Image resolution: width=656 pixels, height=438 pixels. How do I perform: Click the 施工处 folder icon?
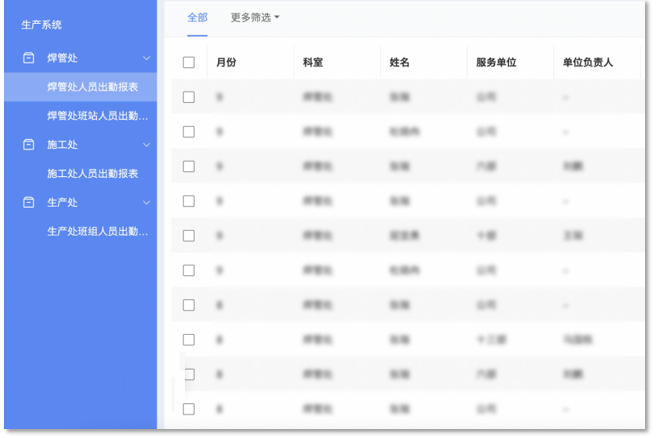coord(28,145)
